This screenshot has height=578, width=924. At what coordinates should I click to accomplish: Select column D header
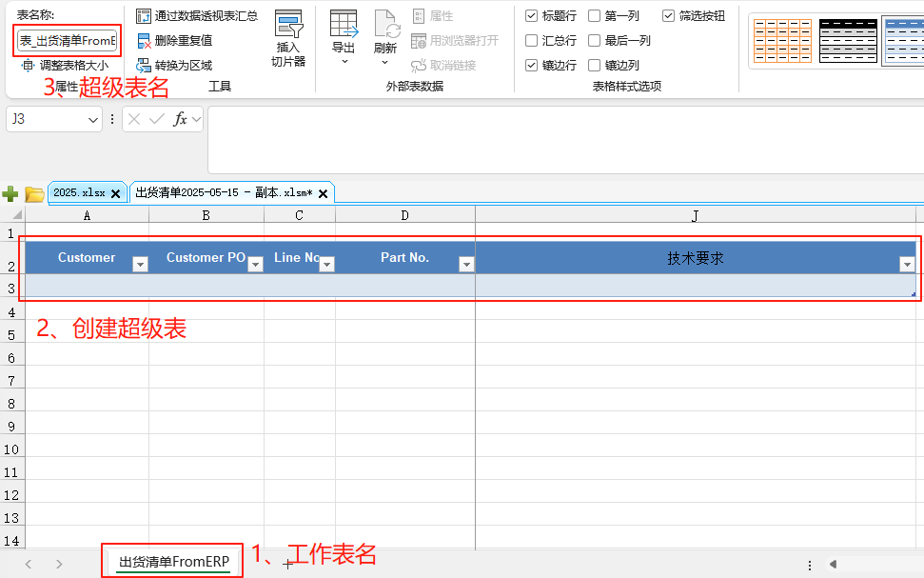click(404, 215)
